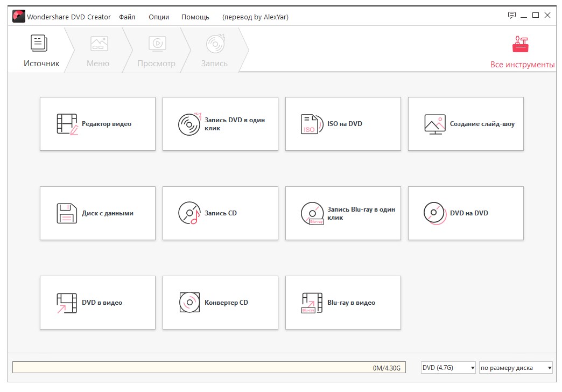
Task: Open Запись DVD в один клик tile
Action: point(220,124)
